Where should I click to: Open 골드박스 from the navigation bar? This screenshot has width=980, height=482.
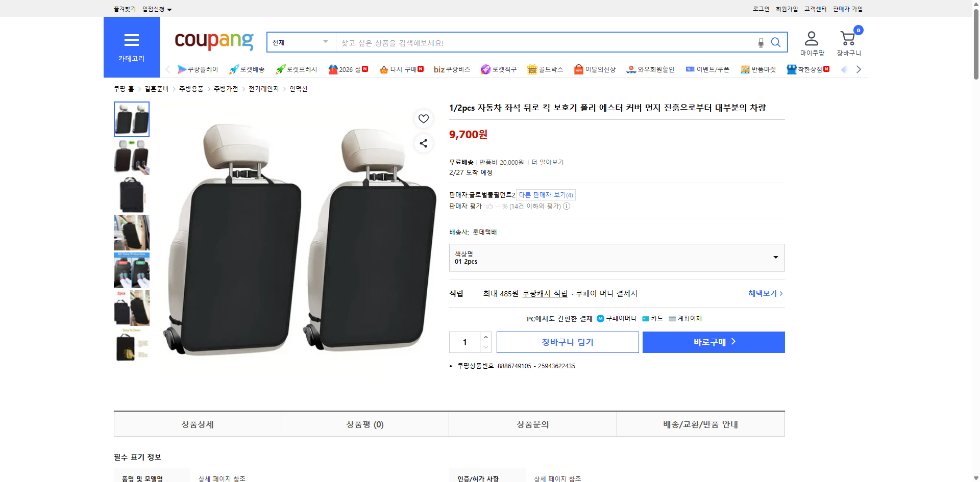545,69
